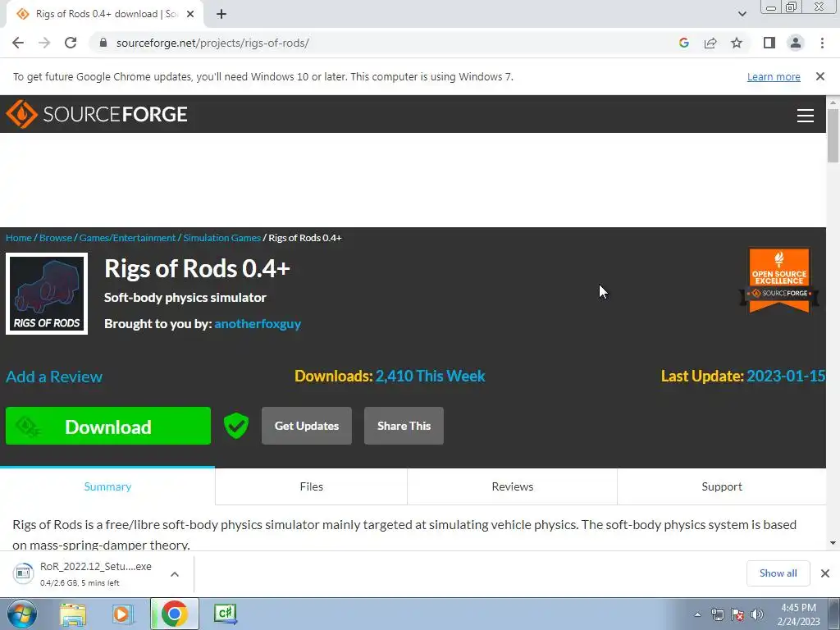The height and width of the screenshot is (630, 840).
Task: Go to Home in the breadcrumb
Action: click(x=19, y=238)
